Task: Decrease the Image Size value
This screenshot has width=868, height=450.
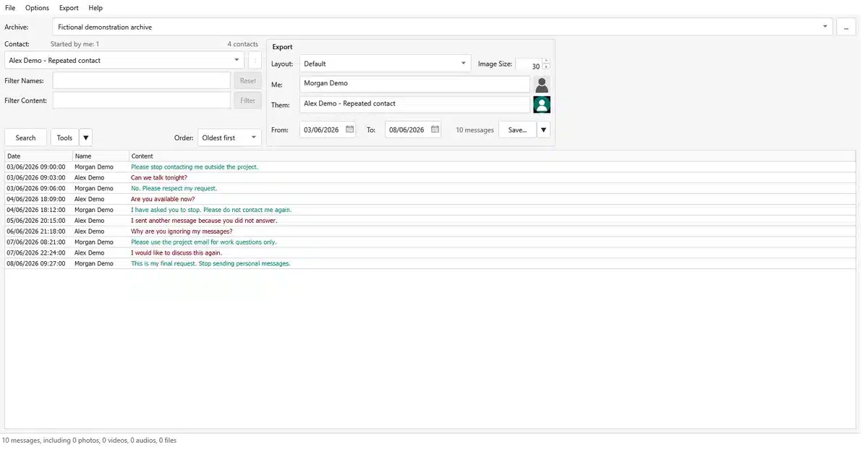Action: (x=546, y=67)
